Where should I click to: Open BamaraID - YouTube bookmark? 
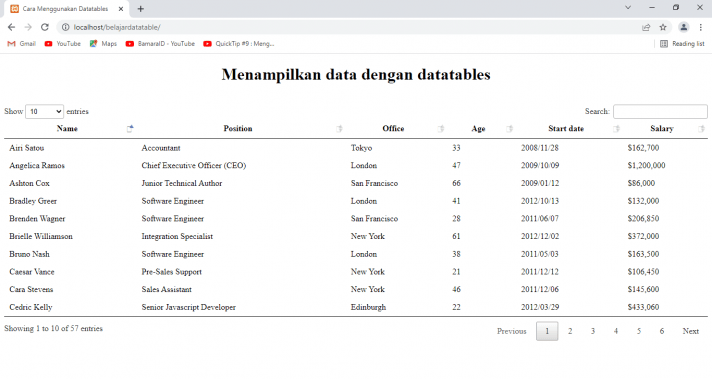click(x=160, y=44)
